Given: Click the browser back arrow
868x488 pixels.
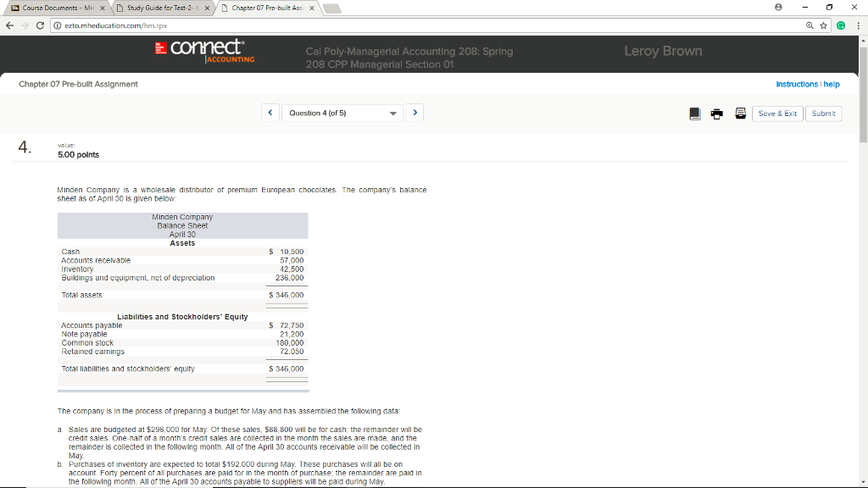Looking at the screenshot, I should tap(8, 25).
